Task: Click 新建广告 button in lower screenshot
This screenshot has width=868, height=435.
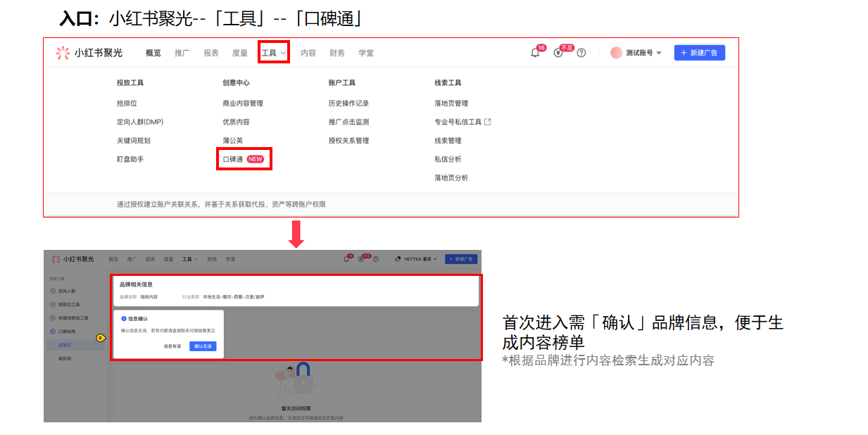Action: (x=461, y=259)
